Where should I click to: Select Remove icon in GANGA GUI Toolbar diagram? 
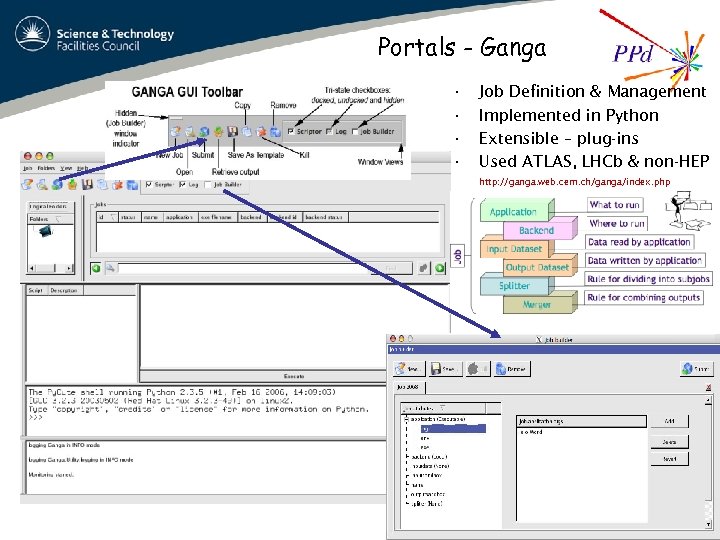pos(275,132)
